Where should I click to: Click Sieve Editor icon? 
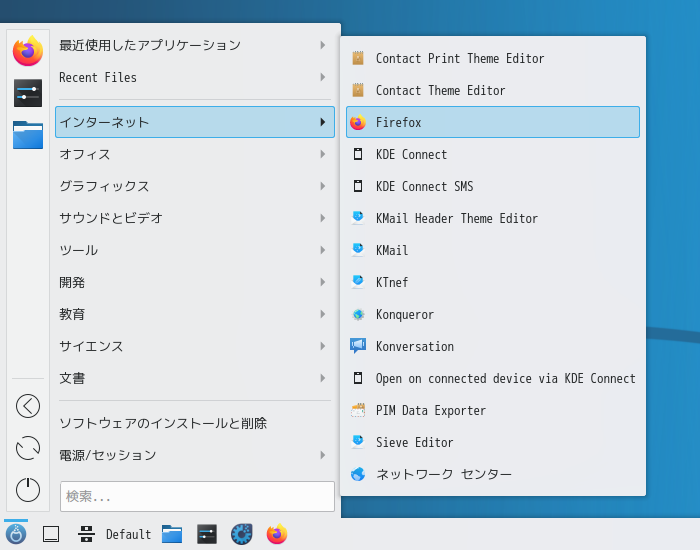(358, 442)
